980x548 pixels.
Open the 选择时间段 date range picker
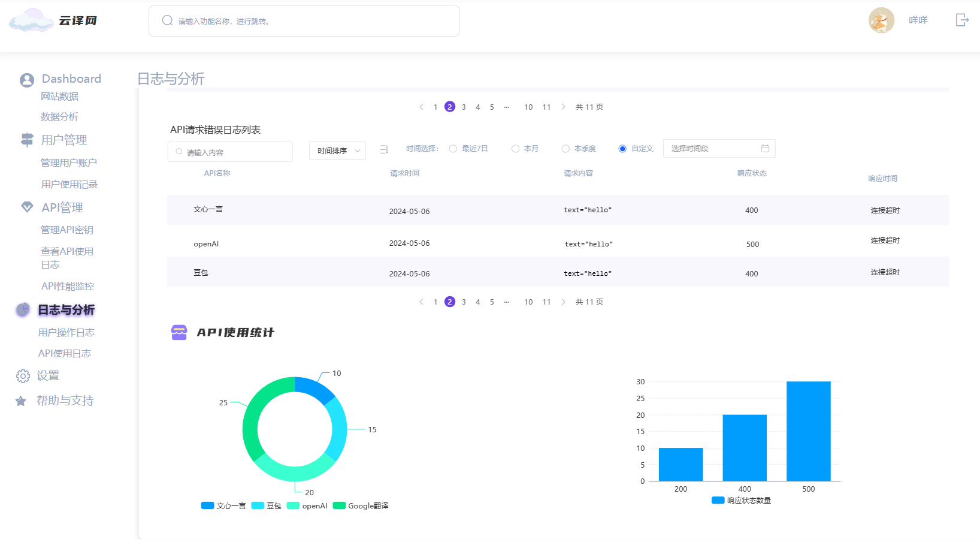[719, 148]
